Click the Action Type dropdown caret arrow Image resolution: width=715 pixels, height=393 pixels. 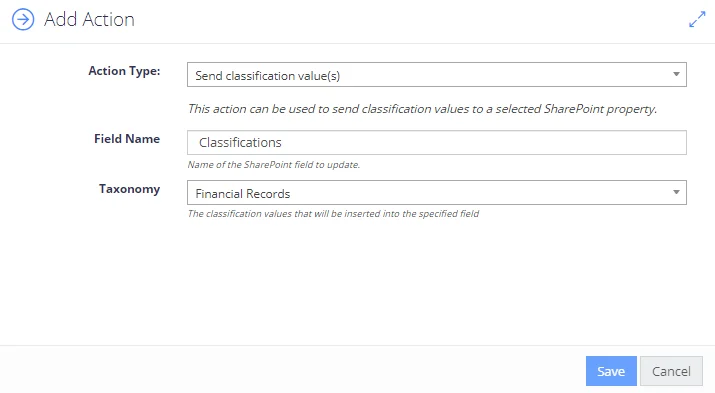point(676,74)
